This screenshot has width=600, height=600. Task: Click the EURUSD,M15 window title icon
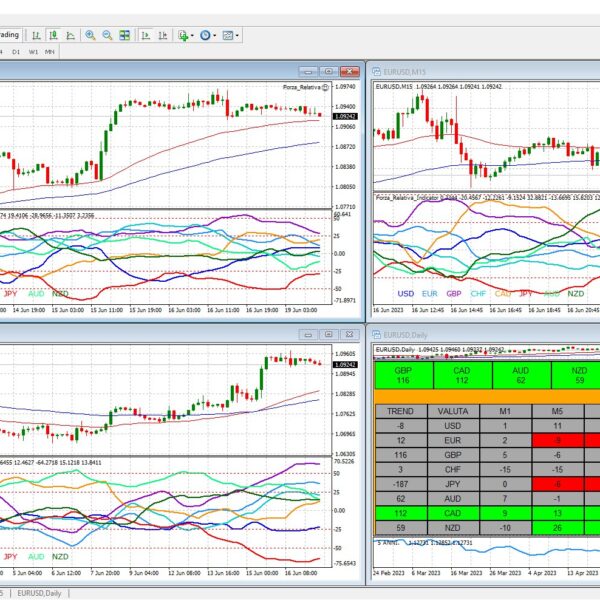[376, 72]
